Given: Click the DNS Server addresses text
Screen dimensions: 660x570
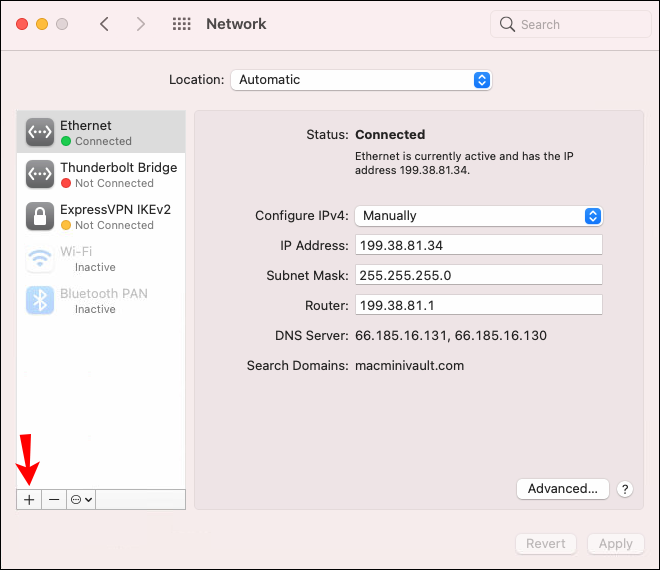Looking at the screenshot, I should (451, 336).
